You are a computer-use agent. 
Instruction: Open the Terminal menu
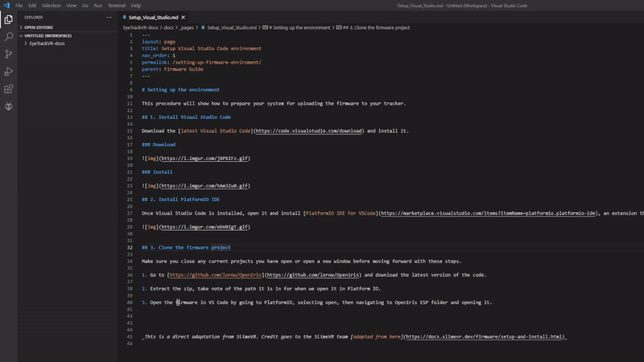117,6
